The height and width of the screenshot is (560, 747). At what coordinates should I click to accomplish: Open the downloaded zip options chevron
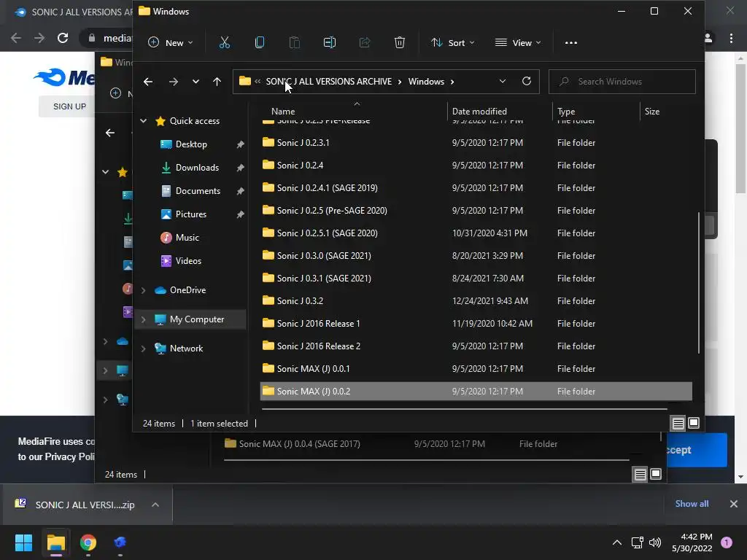click(155, 505)
